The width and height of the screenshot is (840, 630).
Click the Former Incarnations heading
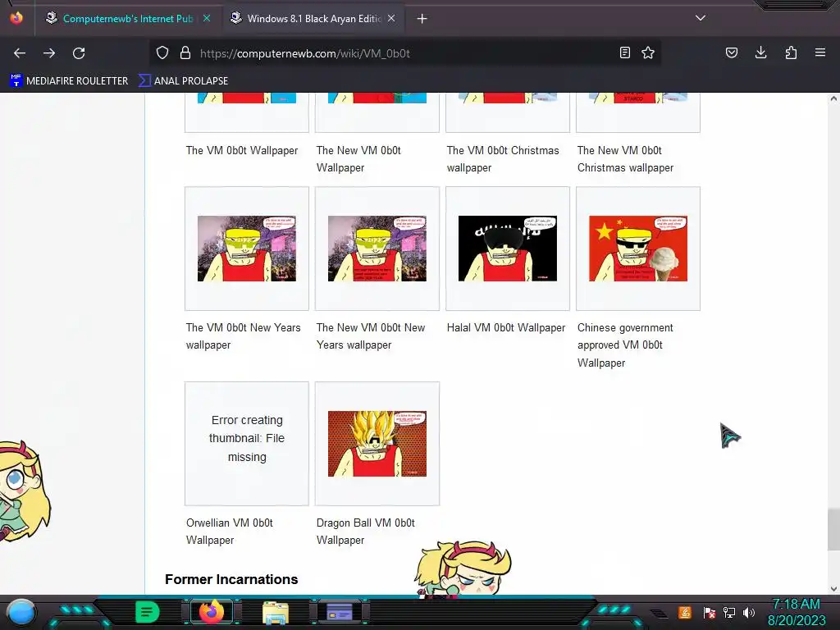[231, 580]
